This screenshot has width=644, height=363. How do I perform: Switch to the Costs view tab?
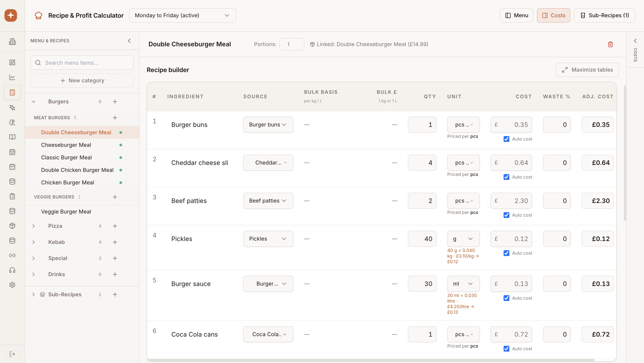click(553, 15)
